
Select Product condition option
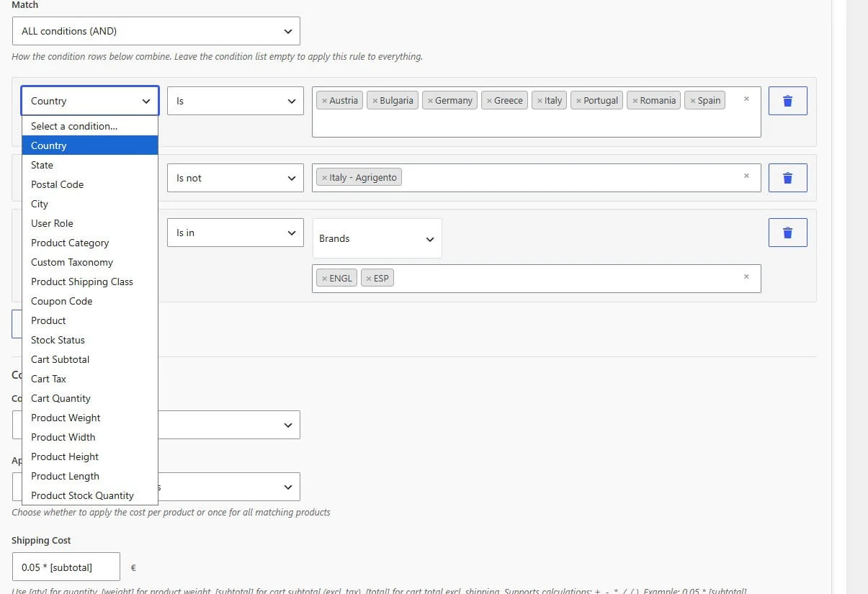(90, 320)
